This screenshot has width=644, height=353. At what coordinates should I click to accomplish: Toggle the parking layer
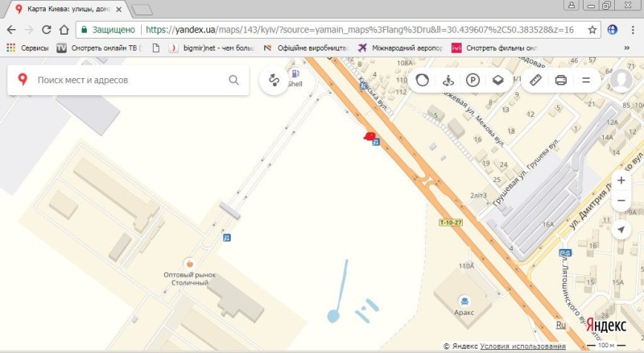coord(473,81)
